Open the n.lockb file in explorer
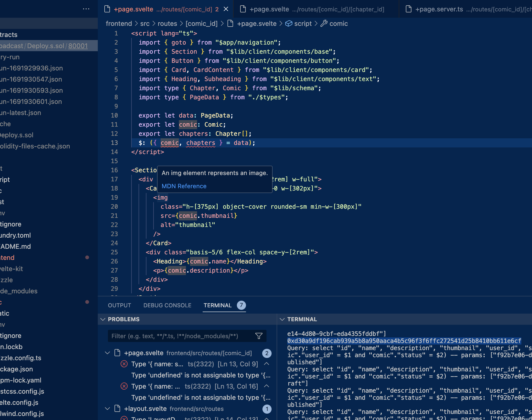The width and height of the screenshot is (532, 420). tap(11, 347)
